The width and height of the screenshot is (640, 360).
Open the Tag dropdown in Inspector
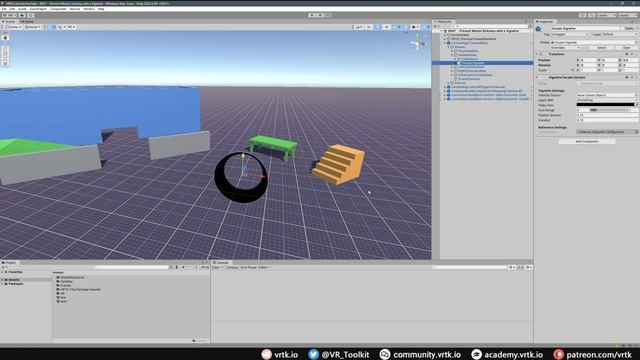pos(569,34)
